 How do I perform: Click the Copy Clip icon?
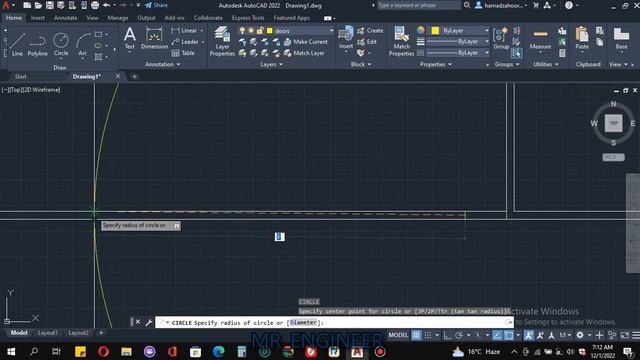coord(600,42)
